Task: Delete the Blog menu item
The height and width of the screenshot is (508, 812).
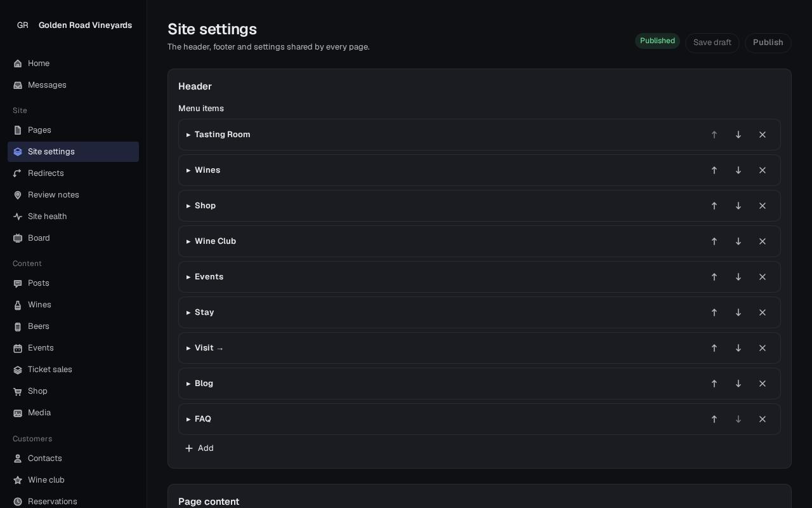Action: click(x=763, y=384)
